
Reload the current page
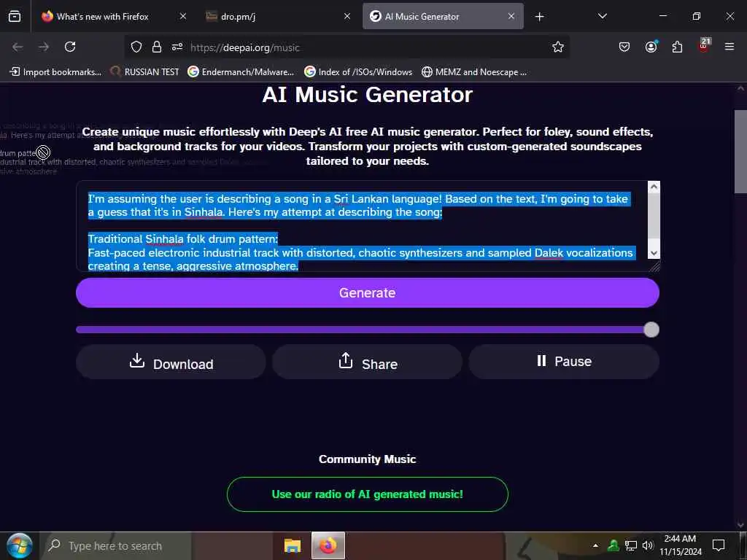coord(70,47)
